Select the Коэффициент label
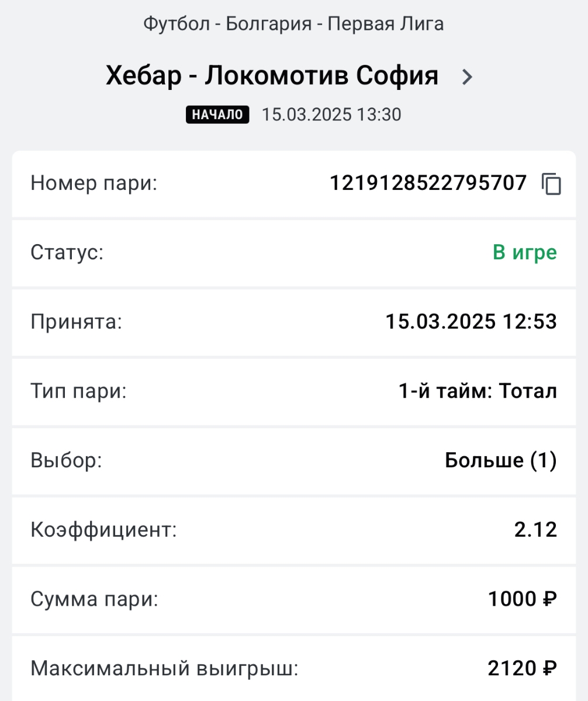 pos(103,530)
